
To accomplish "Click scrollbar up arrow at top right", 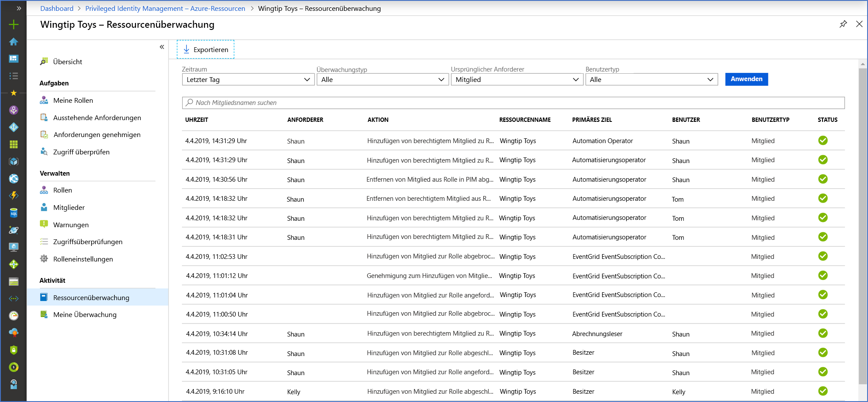I will (x=862, y=64).
